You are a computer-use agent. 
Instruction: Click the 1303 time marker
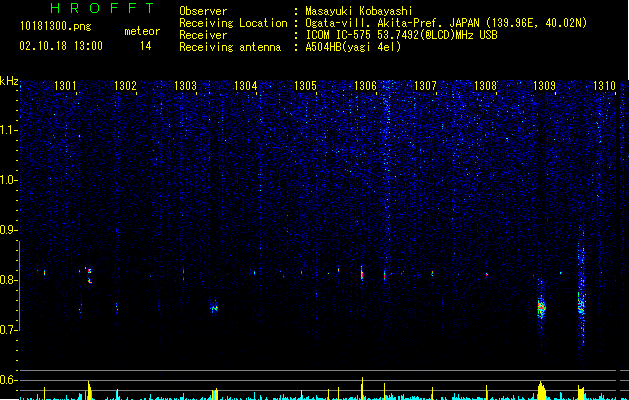pos(185,86)
